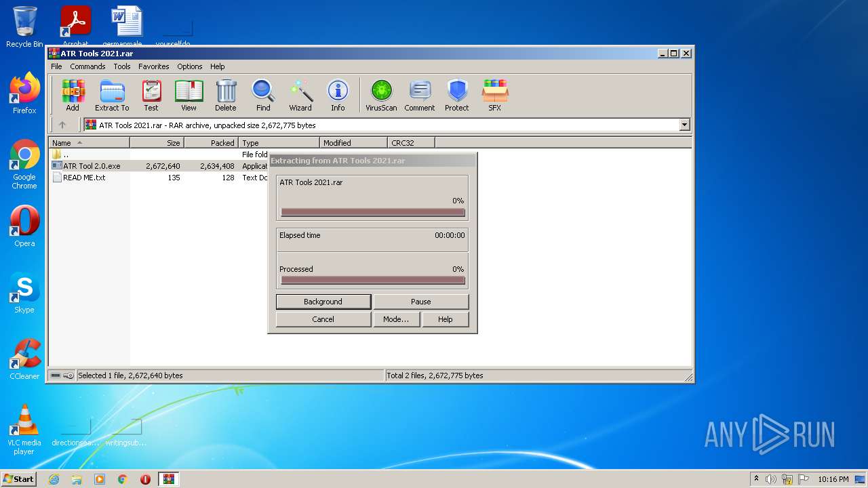868x488 pixels.
Task: Select the parent folder '..' row
Action: (x=159, y=155)
